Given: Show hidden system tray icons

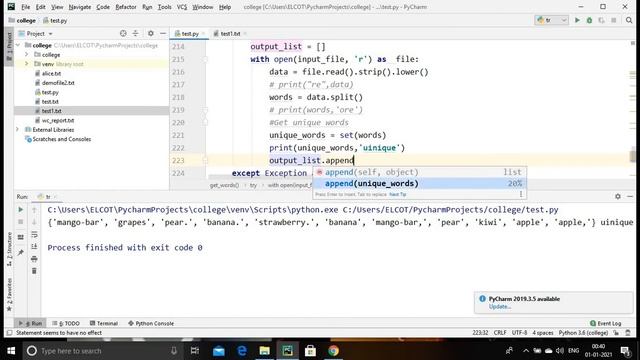Looking at the screenshot, I should tap(526, 351).
